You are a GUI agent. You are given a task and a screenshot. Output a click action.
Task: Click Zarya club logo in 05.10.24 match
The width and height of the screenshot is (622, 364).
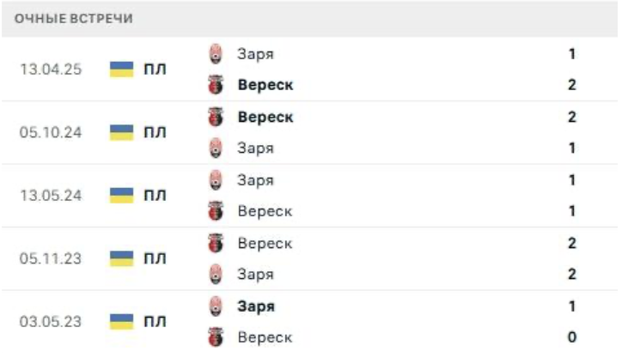coord(215,148)
